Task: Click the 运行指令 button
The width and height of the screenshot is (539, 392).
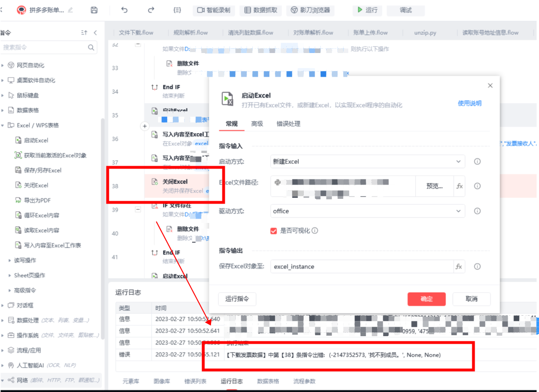Action: [237, 299]
